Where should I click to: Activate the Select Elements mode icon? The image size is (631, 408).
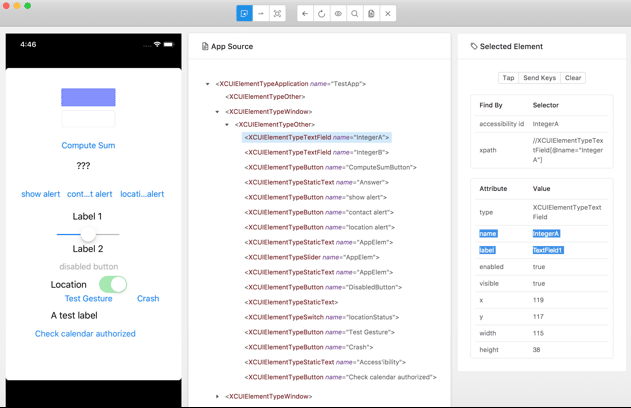click(x=244, y=14)
